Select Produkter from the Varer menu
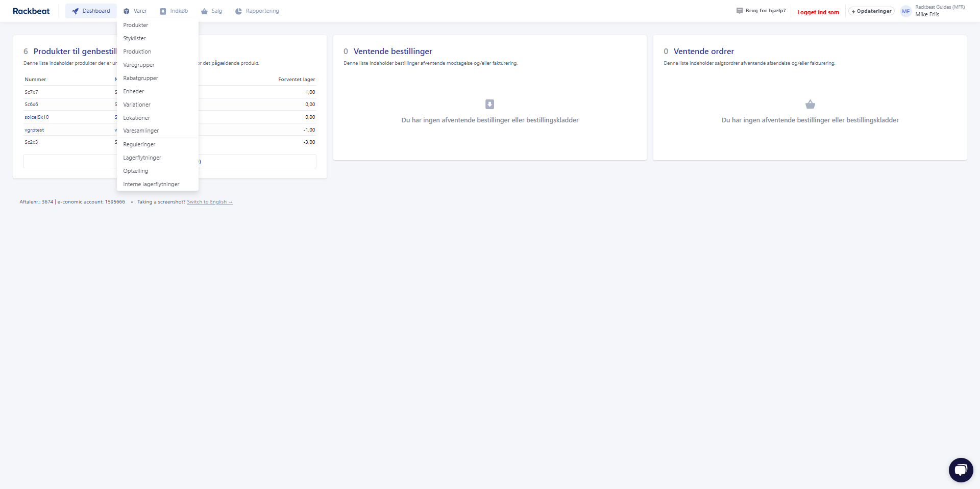 tap(158, 25)
